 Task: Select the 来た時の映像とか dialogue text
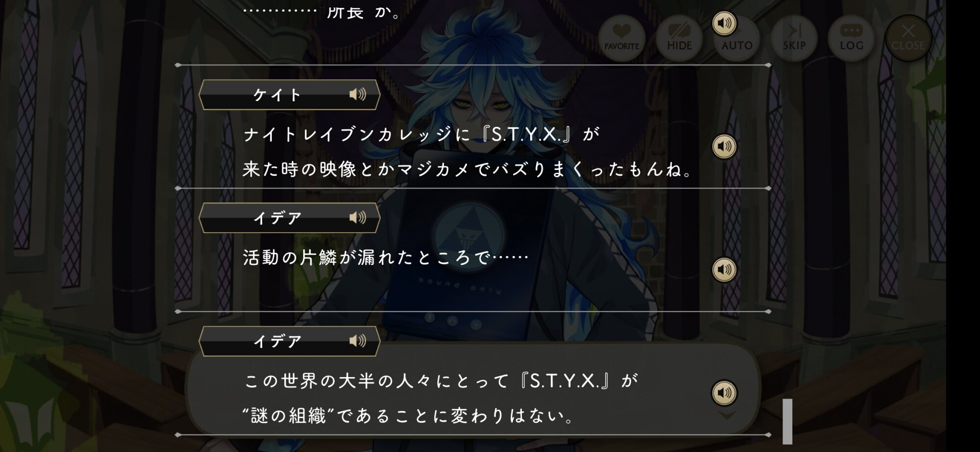tap(468, 169)
